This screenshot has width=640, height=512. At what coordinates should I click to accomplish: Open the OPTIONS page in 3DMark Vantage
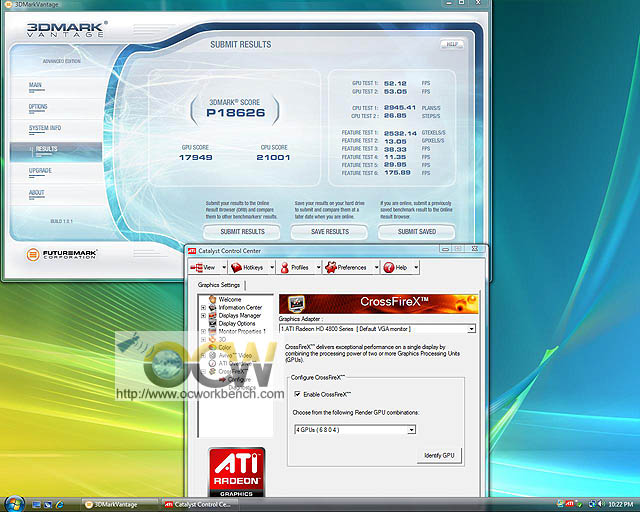coord(38,107)
